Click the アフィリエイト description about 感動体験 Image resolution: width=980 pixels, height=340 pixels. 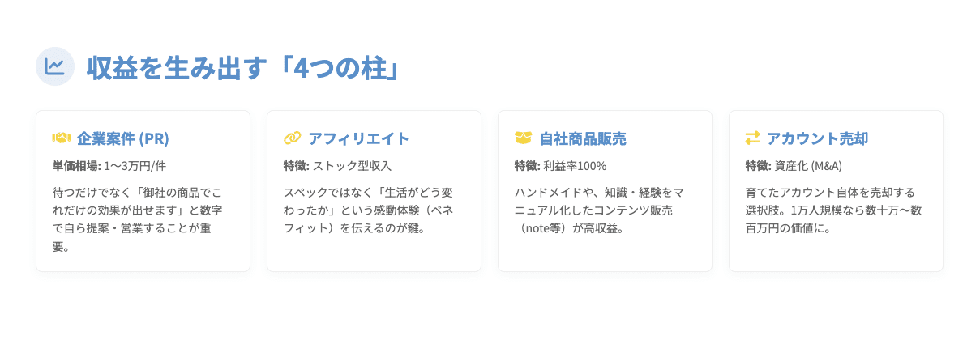tap(368, 210)
